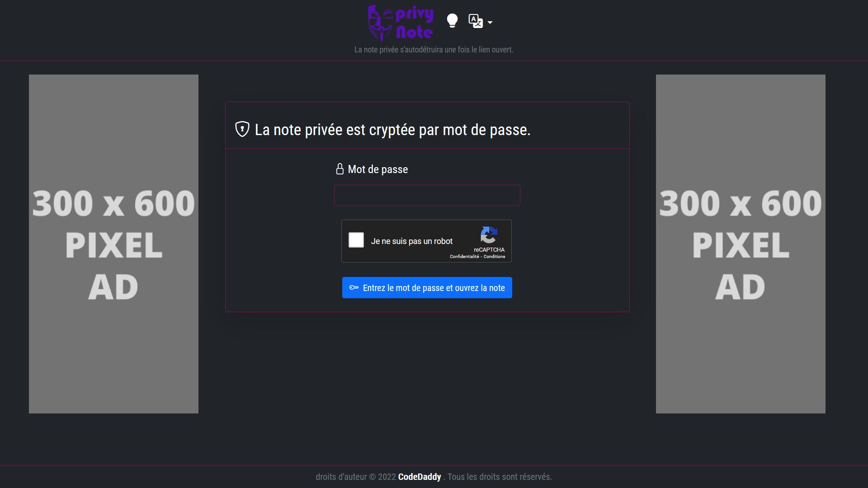Open the CodeDaddy footer link
The height and width of the screenshot is (488, 868).
tap(420, 477)
